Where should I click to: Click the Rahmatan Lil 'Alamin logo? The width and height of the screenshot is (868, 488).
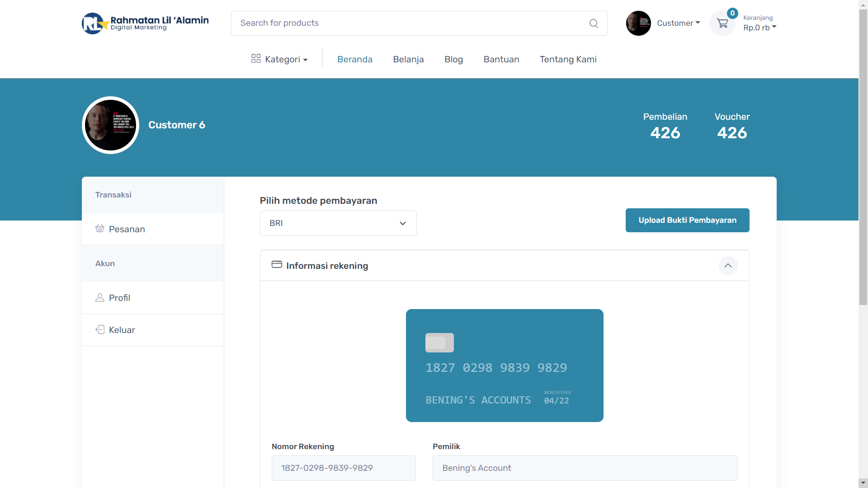coord(145,23)
